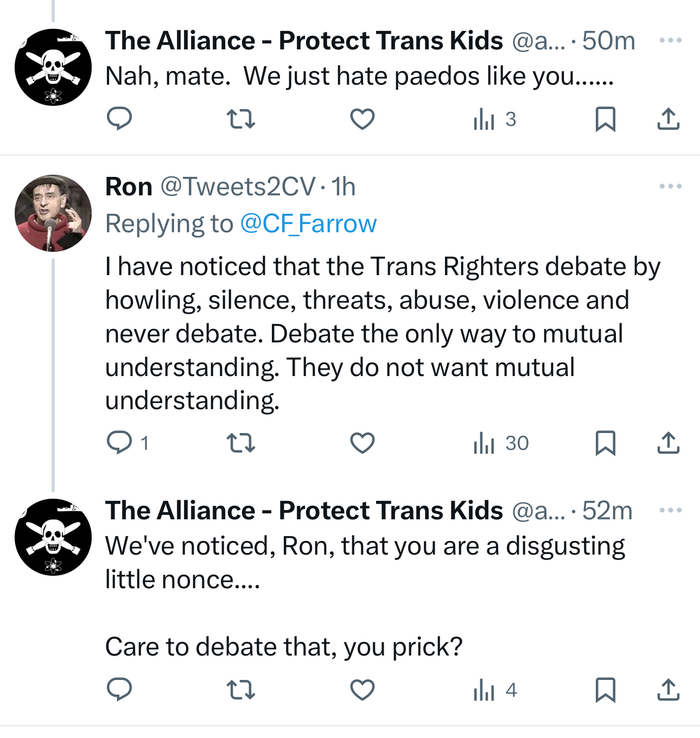Click Ron's profile picture

tap(53, 213)
